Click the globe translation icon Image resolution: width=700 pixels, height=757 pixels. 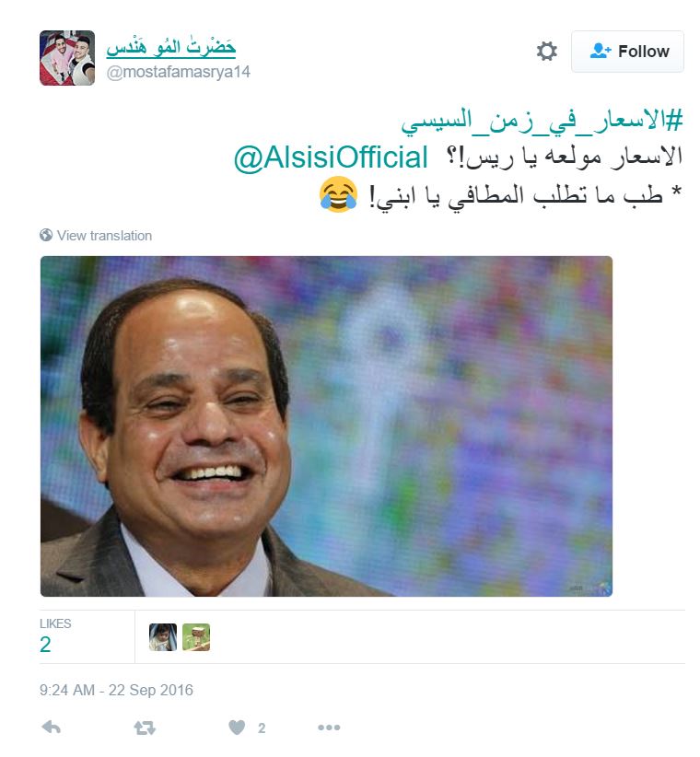(46, 235)
